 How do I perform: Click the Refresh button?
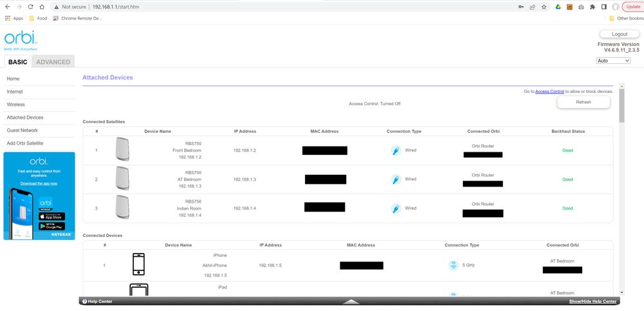583,103
